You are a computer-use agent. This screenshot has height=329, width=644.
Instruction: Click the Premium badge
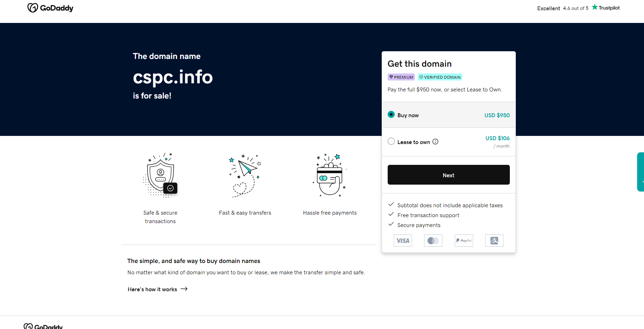pyautogui.click(x=401, y=77)
